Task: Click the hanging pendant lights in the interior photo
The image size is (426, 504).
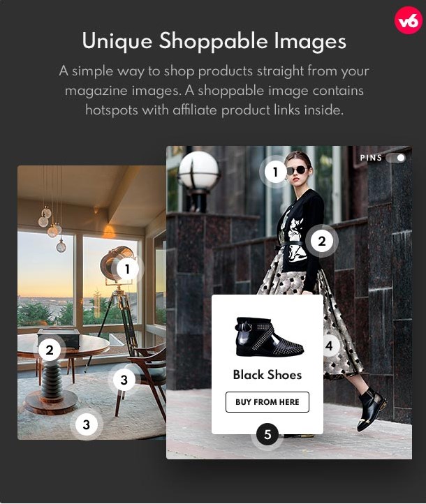Action: coord(52,225)
